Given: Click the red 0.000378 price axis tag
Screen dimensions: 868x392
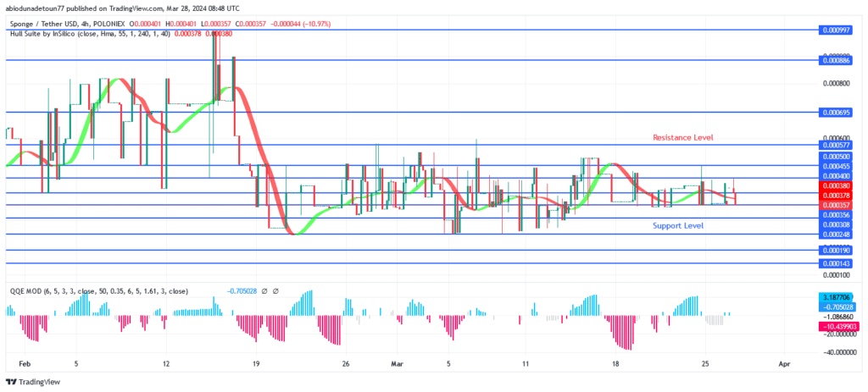Looking at the screenshot, I should coord(834,196).
